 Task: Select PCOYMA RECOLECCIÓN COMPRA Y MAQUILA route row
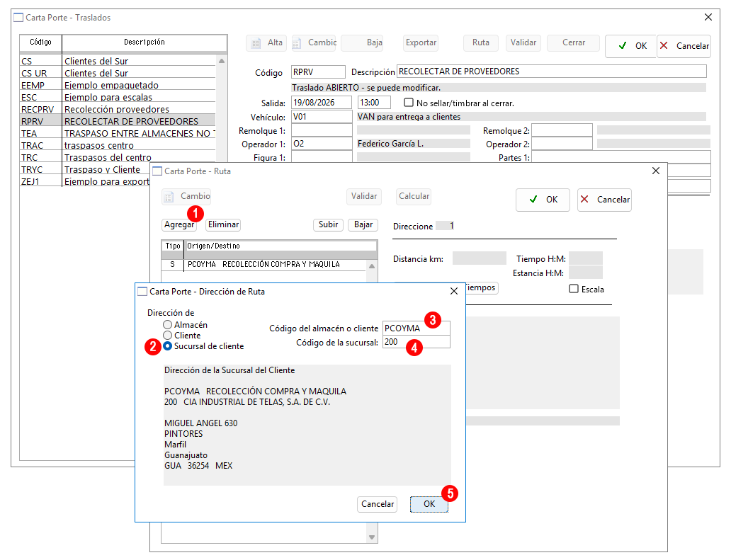(x=264, y=265)
